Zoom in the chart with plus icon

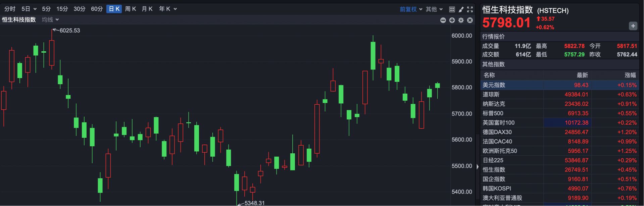[452, 20]
